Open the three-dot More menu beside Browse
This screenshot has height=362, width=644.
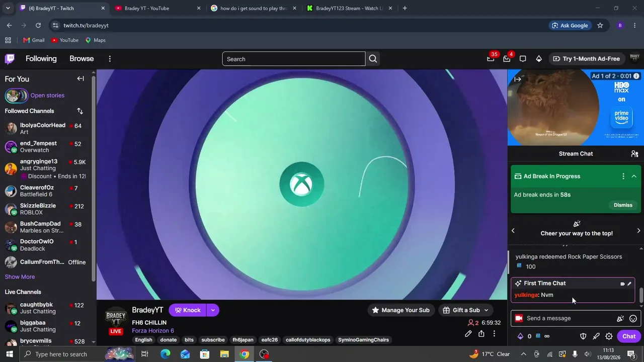pos(110,59)
